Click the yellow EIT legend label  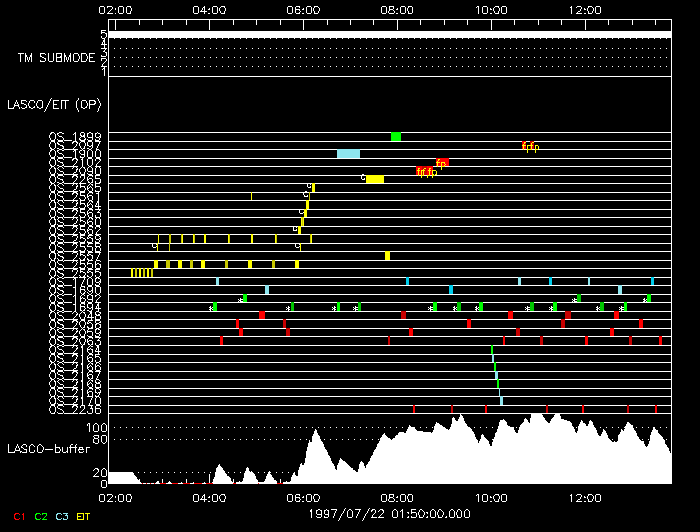pyautogui.click(x=84, y=516)
